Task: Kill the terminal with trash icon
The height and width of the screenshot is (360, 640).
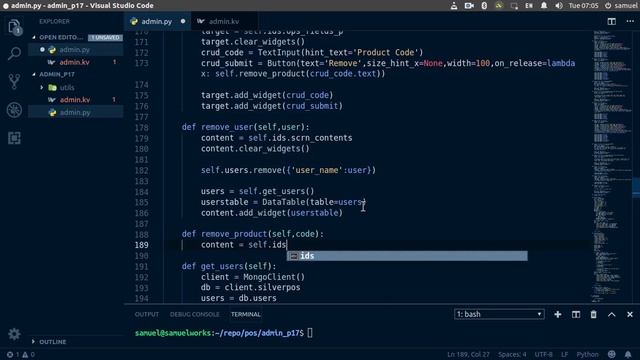Action: [593, 314]
